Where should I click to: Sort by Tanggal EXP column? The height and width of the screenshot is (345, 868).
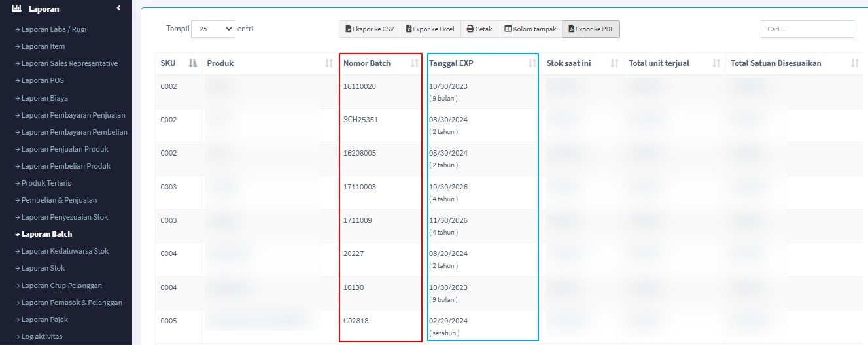coord(483,63)
